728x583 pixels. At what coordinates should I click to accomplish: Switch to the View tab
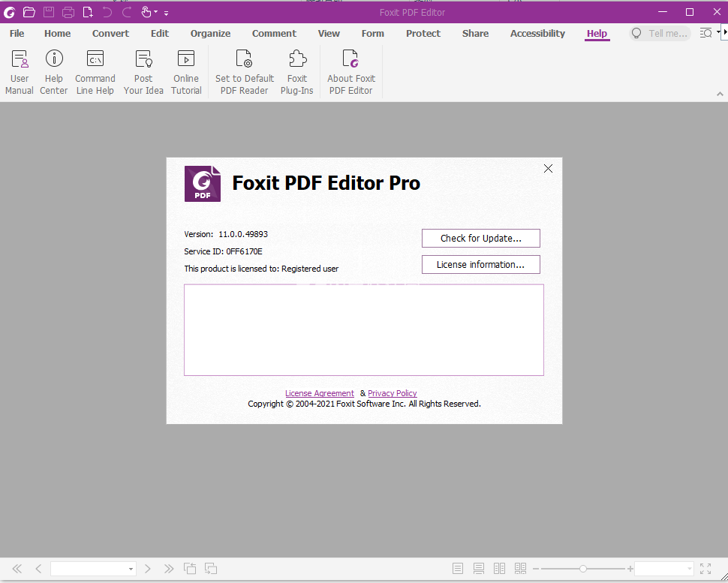[329, 34]
